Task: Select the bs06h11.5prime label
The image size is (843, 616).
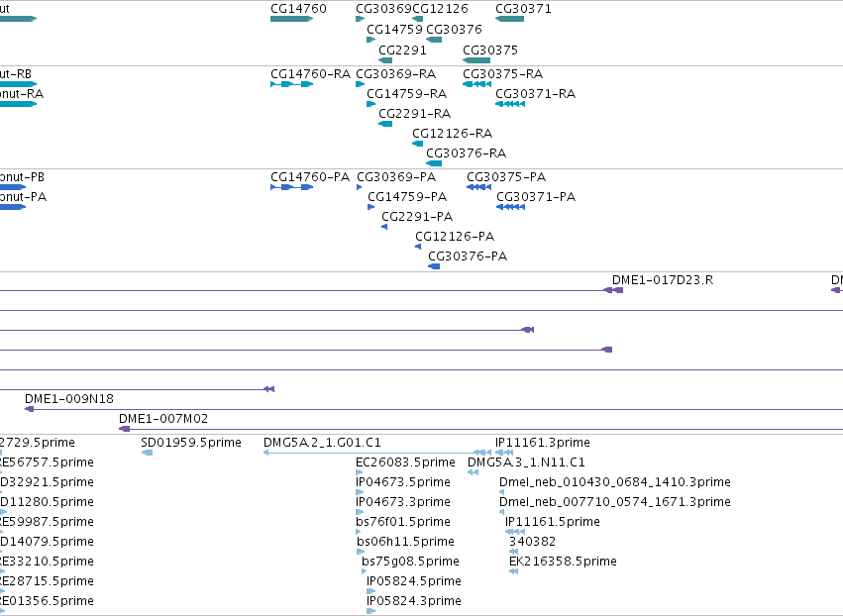Action: pos(406,542)
